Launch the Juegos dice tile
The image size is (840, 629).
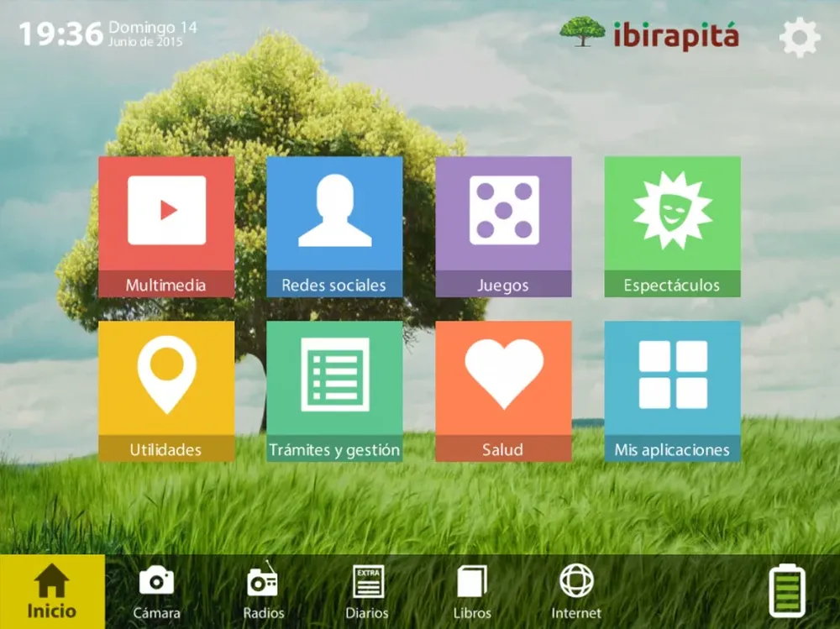point(503,226)
